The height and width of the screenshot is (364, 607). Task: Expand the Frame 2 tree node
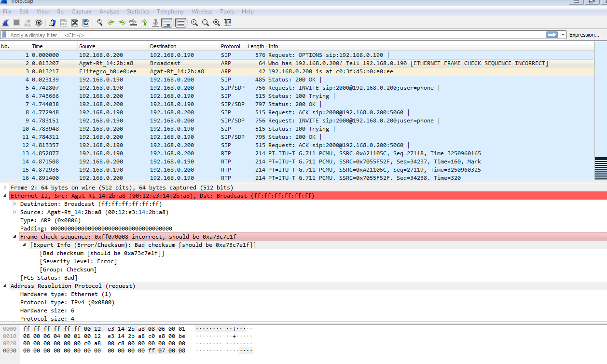click(x=5, y=188)
